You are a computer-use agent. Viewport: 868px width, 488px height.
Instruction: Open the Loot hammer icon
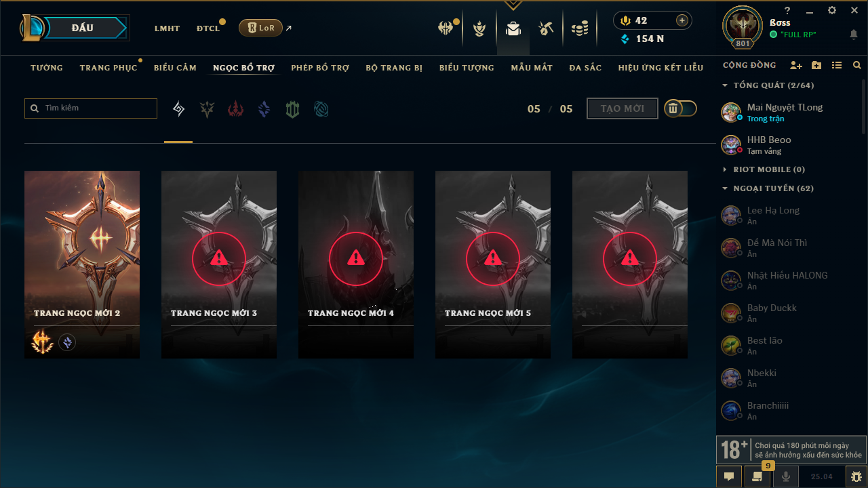546,28
